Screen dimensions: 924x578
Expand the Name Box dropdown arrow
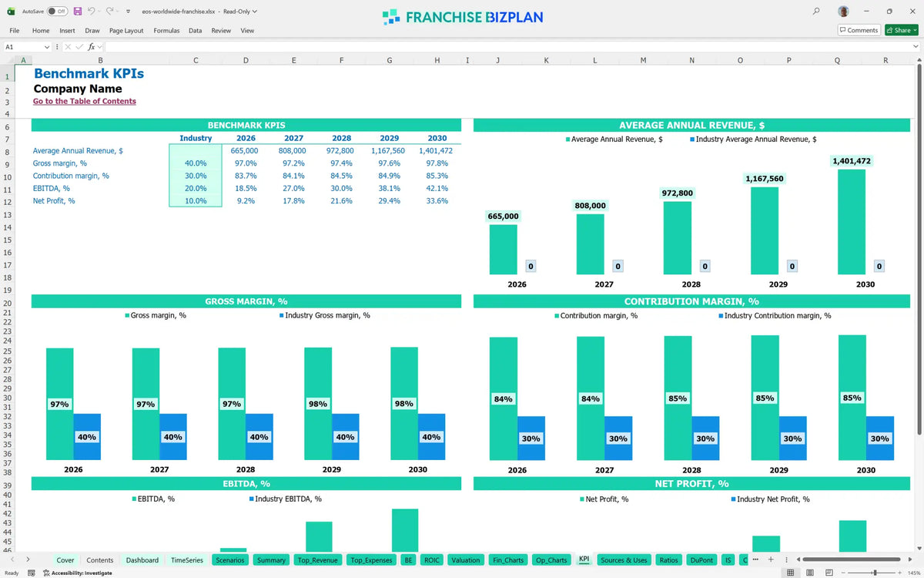[47, 47]
